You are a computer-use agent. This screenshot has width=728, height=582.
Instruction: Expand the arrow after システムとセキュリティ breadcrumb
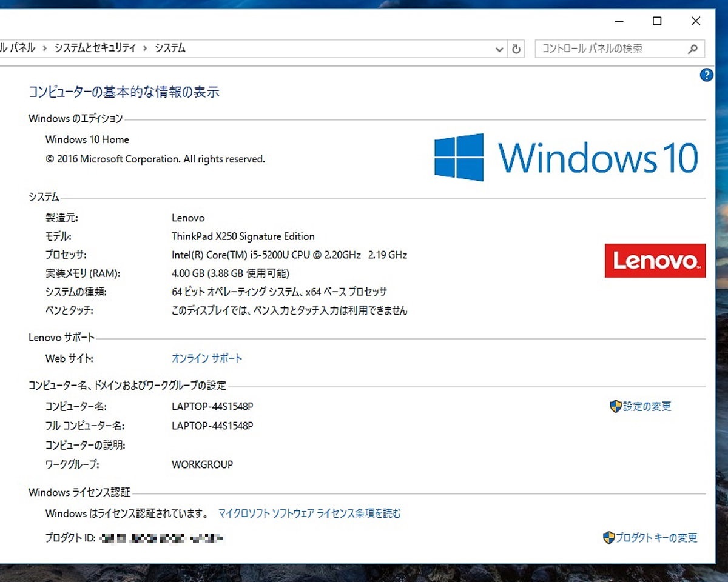tap(145, 48)
